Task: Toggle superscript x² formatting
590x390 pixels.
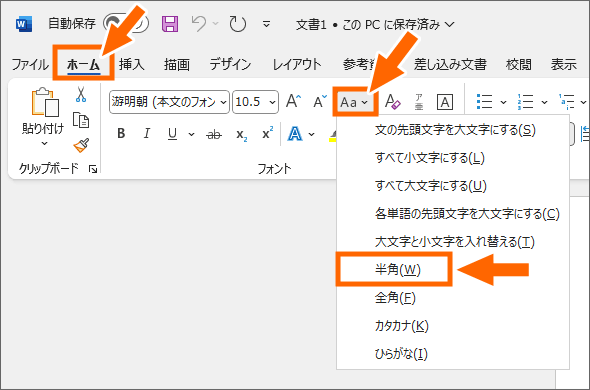Action: 268,133
